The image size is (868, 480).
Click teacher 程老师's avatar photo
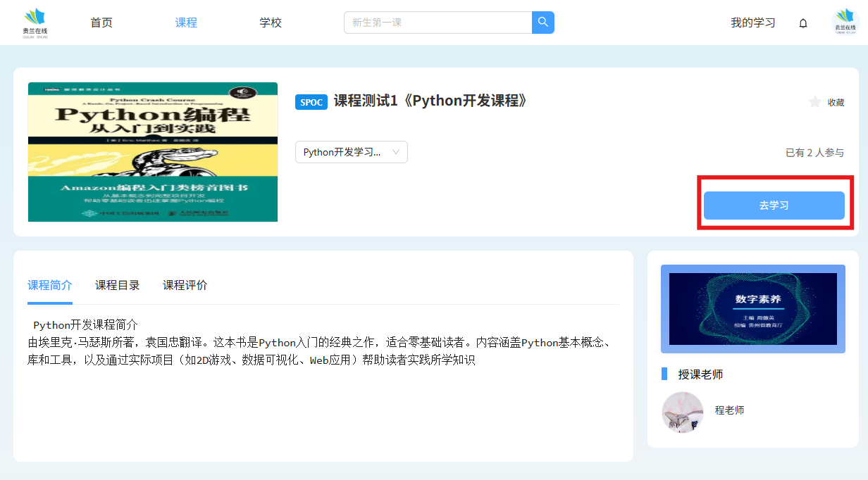click(x=682, y=412)
